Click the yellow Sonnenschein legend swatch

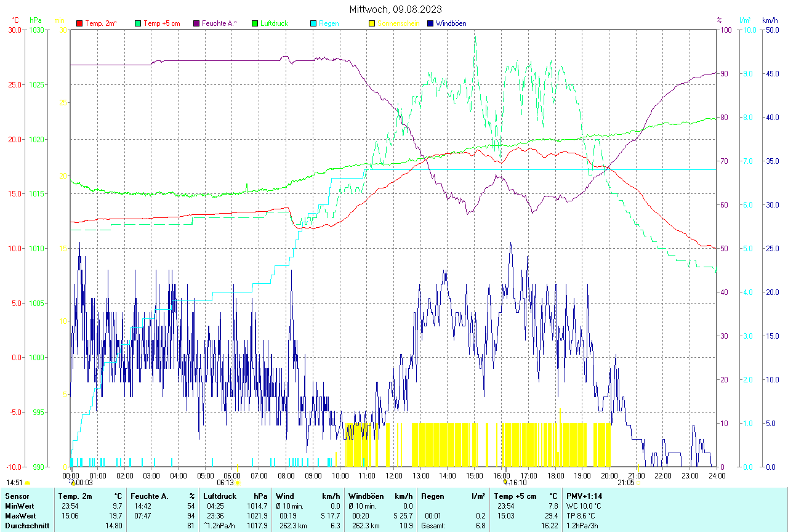tap(372, 23)
